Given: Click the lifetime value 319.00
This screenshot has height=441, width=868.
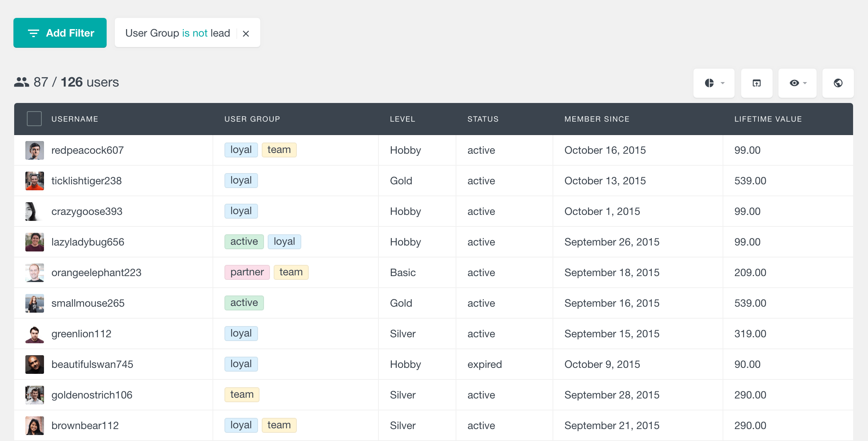Looking at the screenshot, I should pyautogui.click(x=750, y=334).
